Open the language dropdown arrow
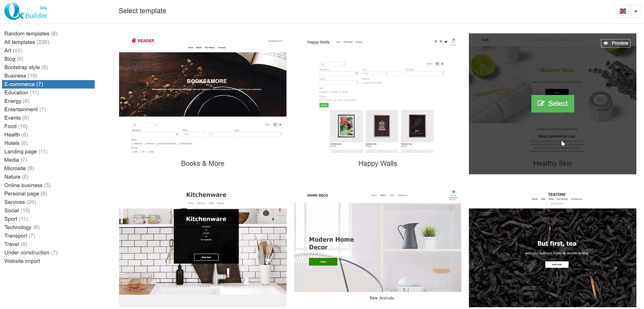644x309 pixels. click(x=636, y=11)
